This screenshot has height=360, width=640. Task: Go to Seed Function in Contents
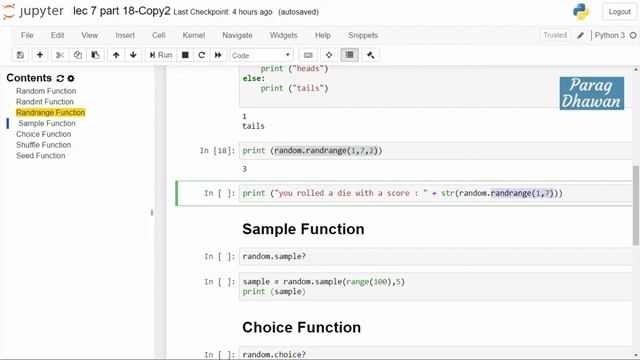click(41, 156)
